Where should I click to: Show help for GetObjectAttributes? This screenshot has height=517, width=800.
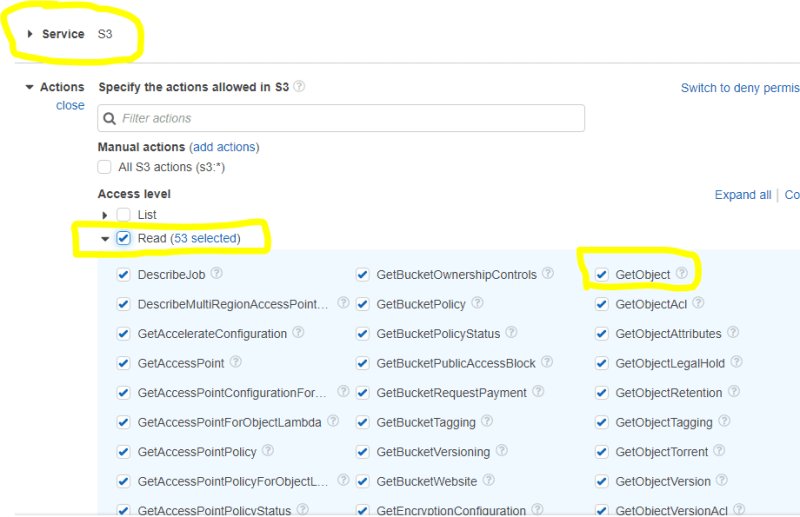(733, 332)
